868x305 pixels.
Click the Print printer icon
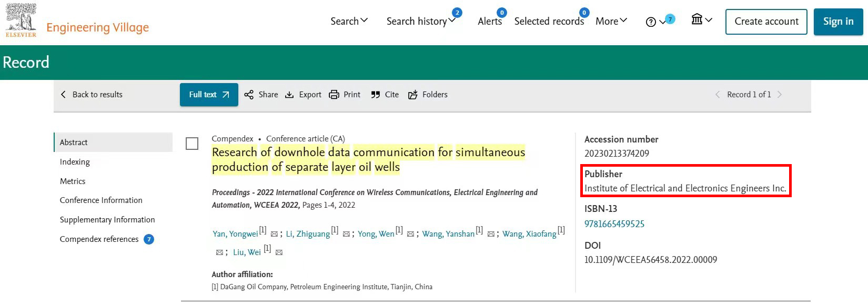[334, 95]
